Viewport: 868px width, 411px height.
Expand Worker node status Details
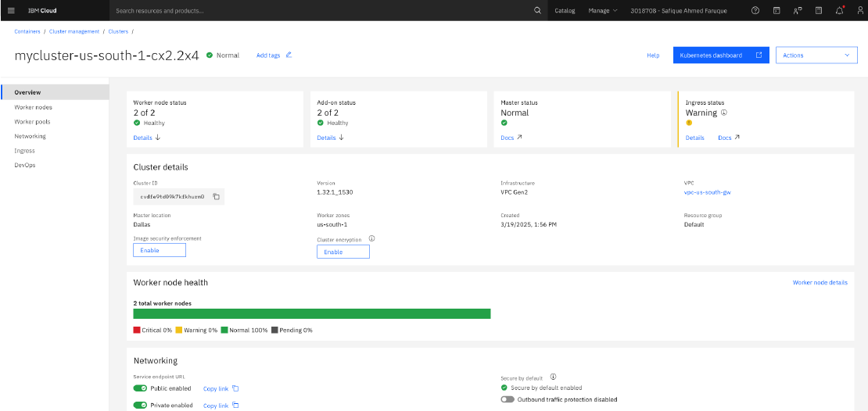click(x=147, y=138)
